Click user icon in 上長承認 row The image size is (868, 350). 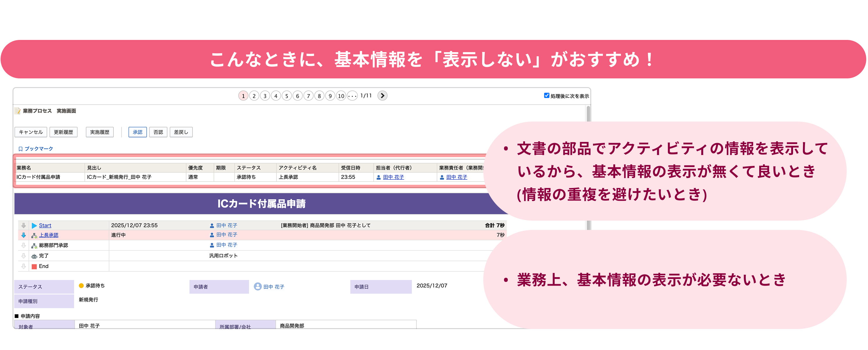[212, 235]
